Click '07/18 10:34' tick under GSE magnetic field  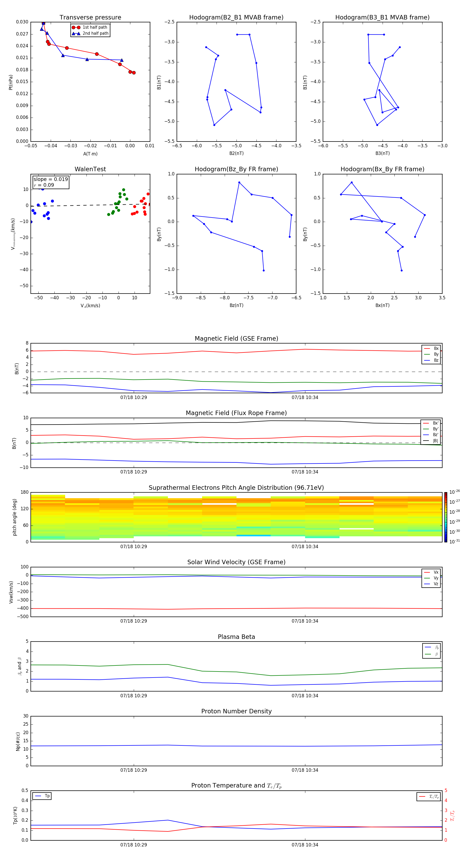305,398
